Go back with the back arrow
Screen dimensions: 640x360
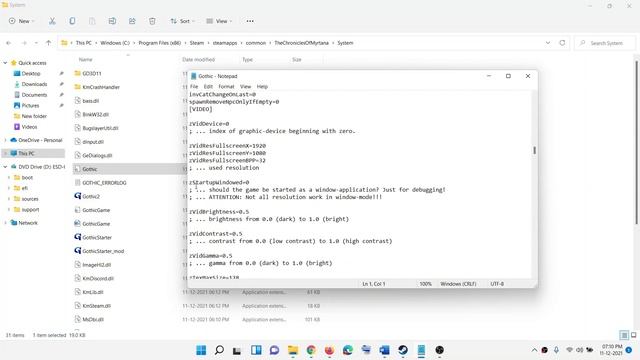coord(9,43)
